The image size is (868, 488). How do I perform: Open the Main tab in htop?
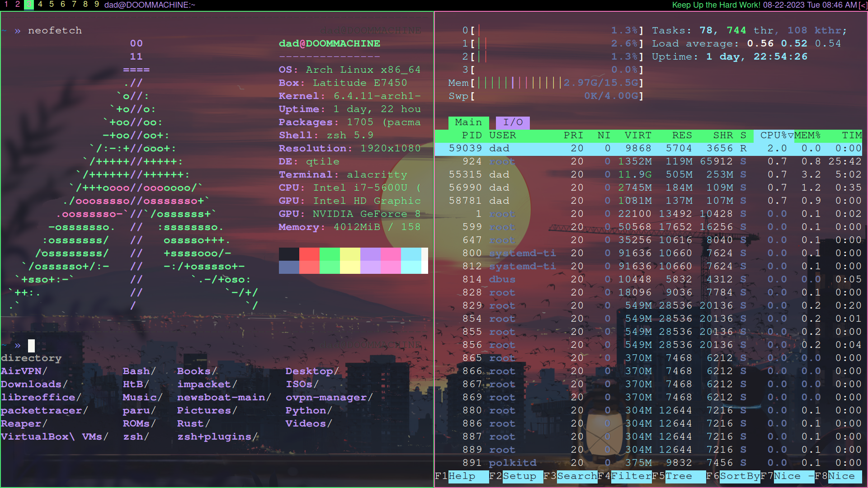point(468,122)
